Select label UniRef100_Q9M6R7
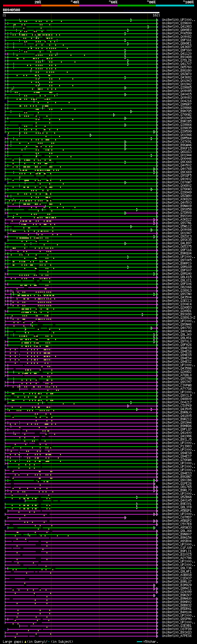This screenshot has height=644, width=197. point(177,104)
